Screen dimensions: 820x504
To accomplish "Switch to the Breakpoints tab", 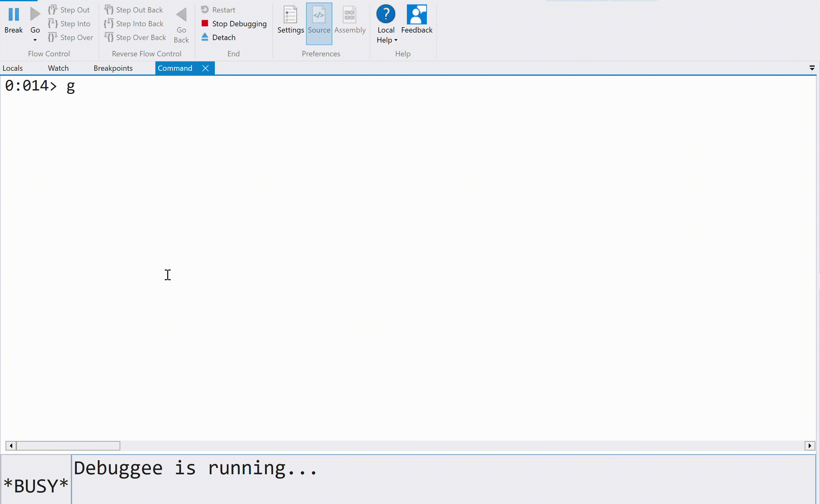I will pos(113,68).
